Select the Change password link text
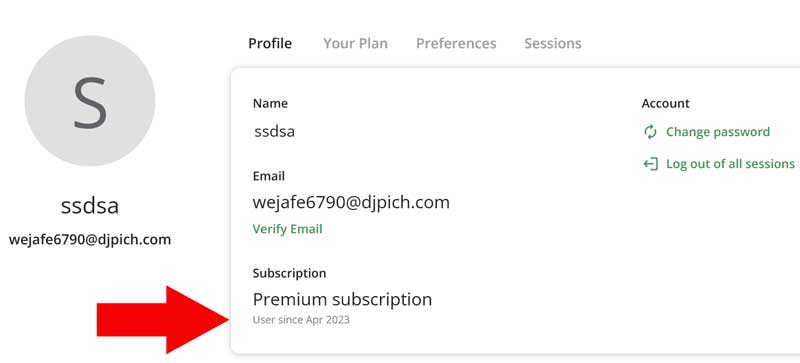The width and height of the screenshot is (800, 363). click(x=718, y=132)
